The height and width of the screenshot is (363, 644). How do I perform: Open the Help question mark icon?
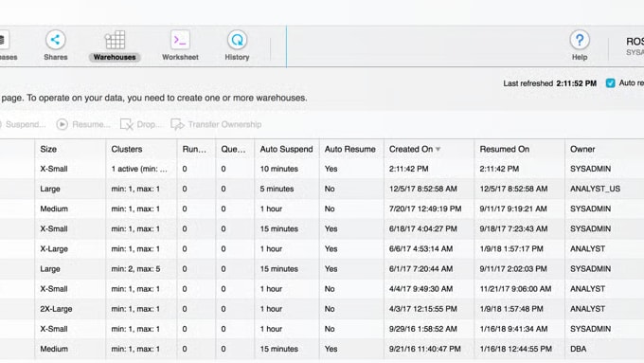(x=580, y=40)
